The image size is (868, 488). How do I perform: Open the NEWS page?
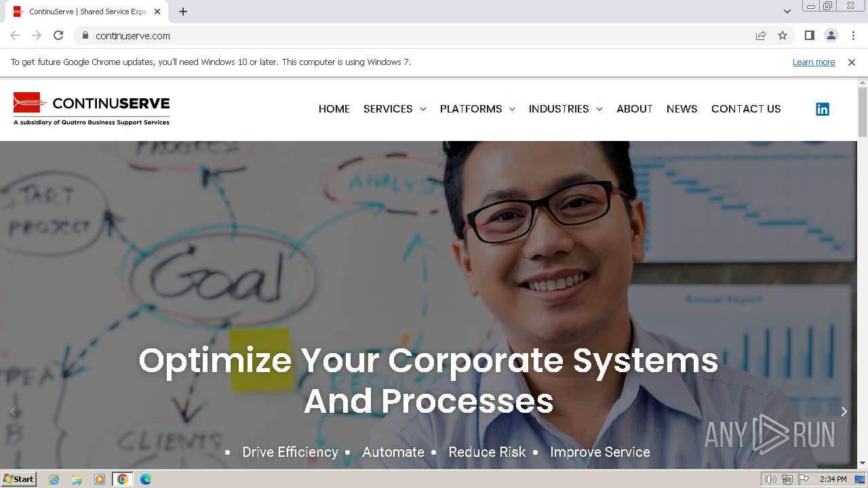(x=682, y=109)
